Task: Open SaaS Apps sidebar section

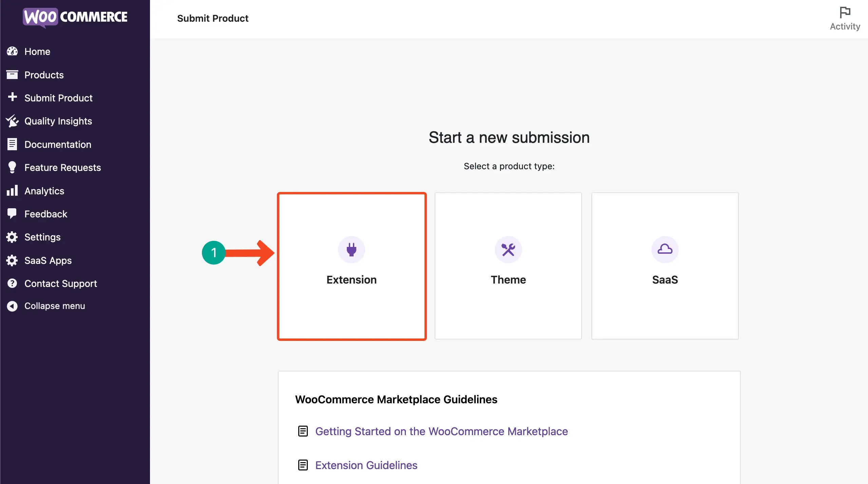Action: point(47,260)
